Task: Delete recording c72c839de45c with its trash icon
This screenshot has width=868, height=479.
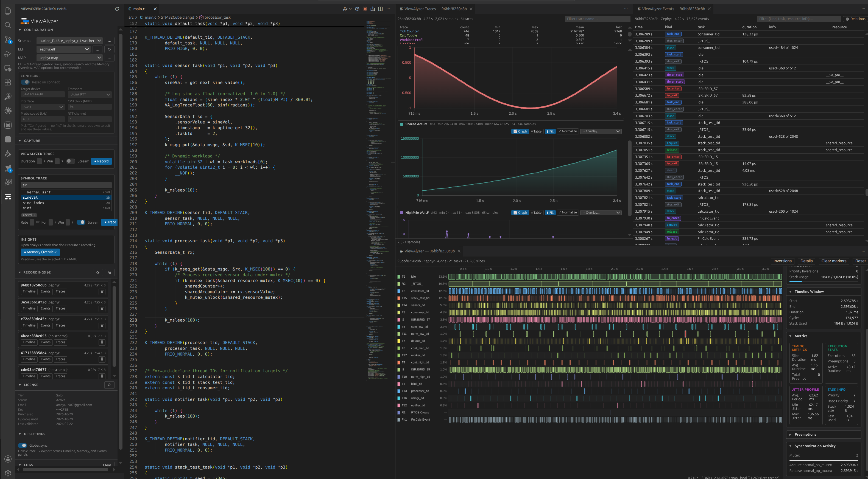Action: [x=102, y=325]
